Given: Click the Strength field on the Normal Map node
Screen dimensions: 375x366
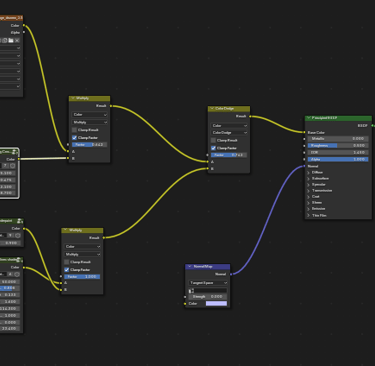Looking at the screenshot, I should (x=208, y=296).
